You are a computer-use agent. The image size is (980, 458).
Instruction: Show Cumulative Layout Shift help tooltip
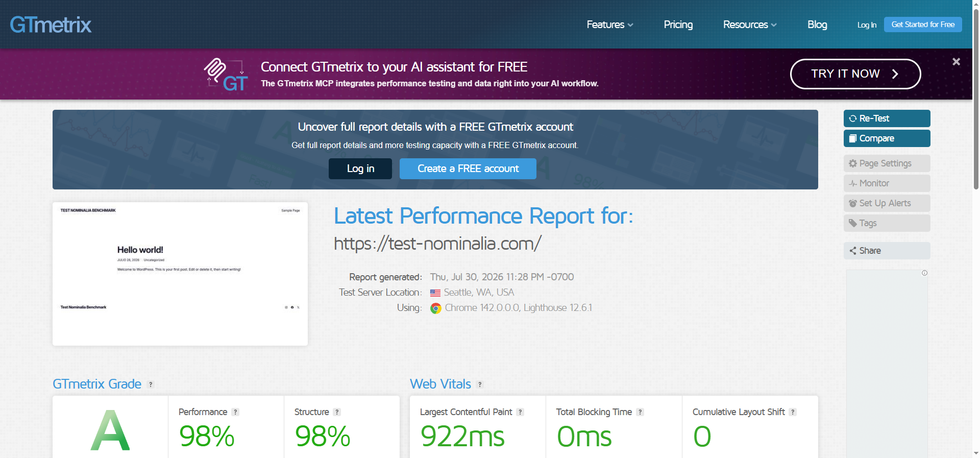click(x=793, y=412)
